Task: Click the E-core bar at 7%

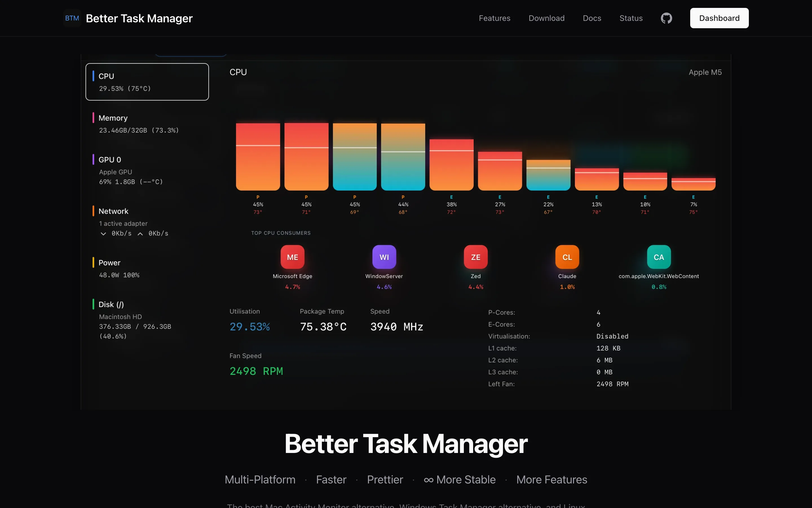Action: (693, 184)
